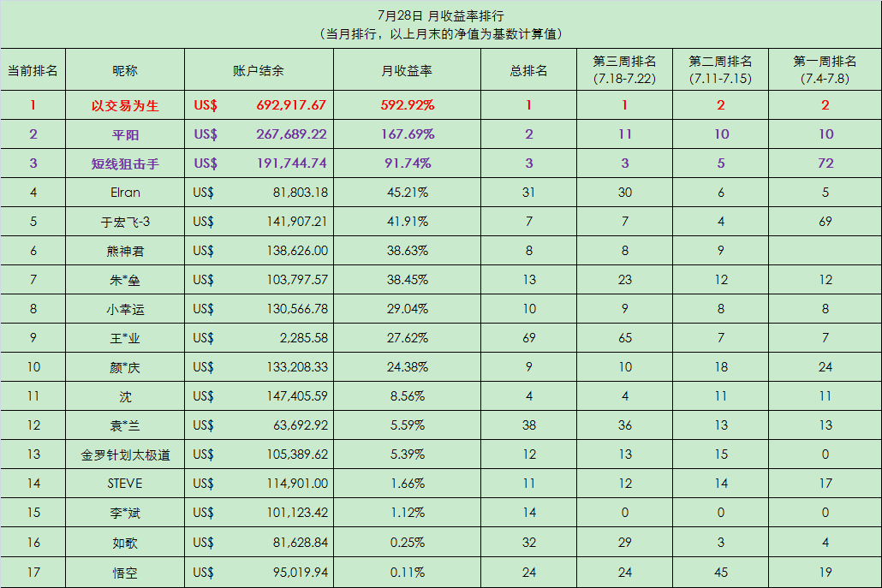Viewport: 882px width, 588px height.
Task: Click nickname "颜*庆"
Action: (x=125, y=368)
